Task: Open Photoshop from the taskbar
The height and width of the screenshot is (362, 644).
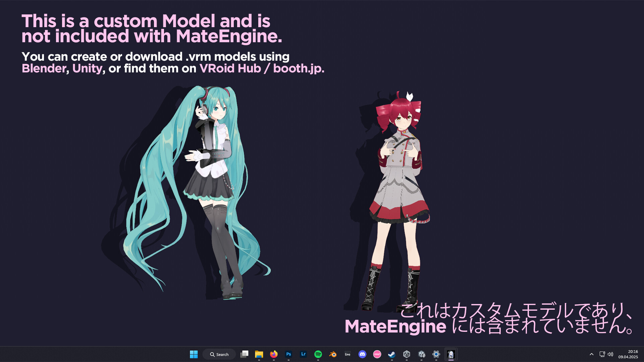Action: click(x=288, y=354)
